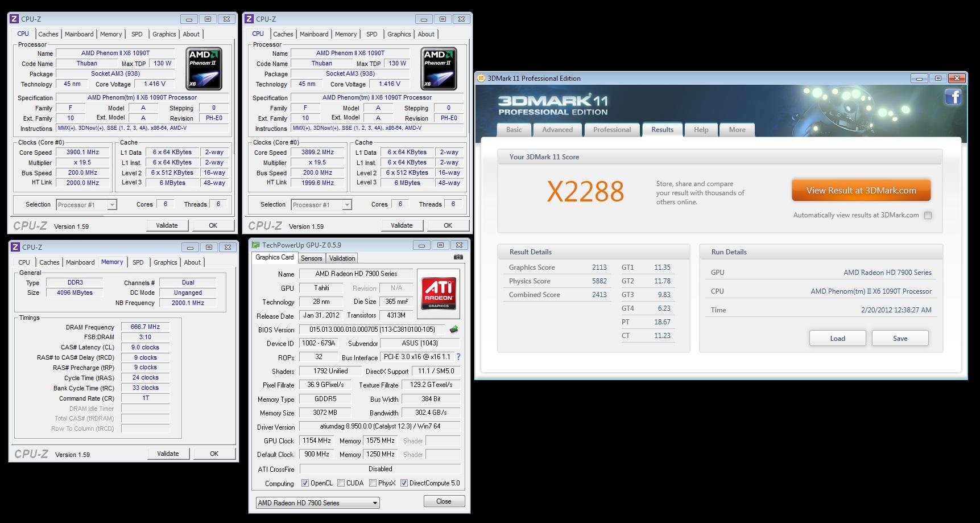The height and width of the screenshot is (523, 980).
Task: Click the BIOS Version field in GPU-Z
Action: pyautogui.click(x=373, y=330)
